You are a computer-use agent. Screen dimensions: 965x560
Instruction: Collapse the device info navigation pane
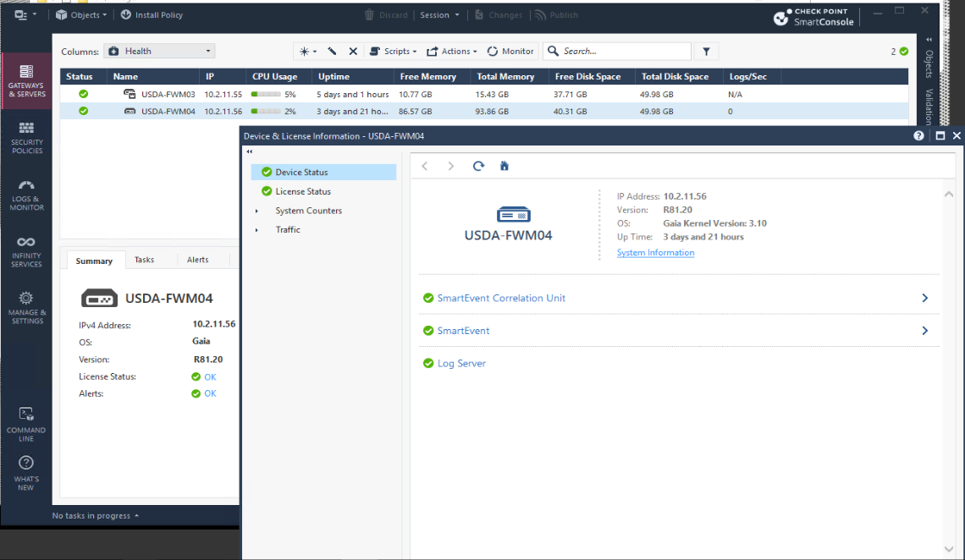point(249,151)
